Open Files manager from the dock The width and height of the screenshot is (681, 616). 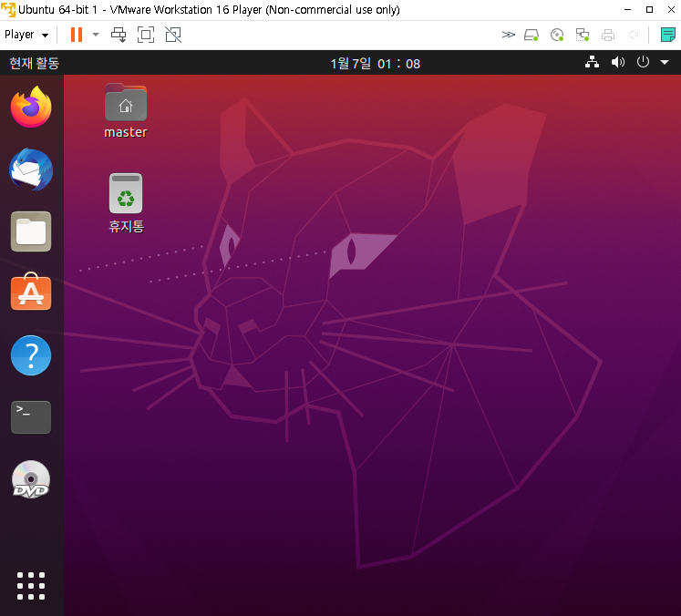coord(31,231)
